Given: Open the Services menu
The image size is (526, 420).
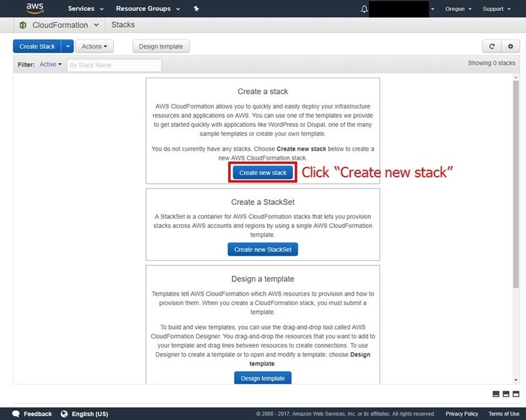Looking at the screenshot, I should (85, 9).
